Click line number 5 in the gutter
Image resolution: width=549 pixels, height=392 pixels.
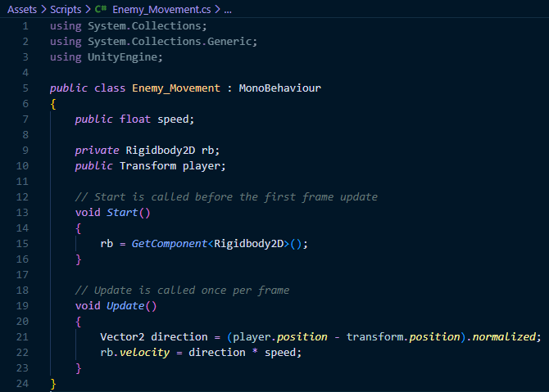pos(25,88)
